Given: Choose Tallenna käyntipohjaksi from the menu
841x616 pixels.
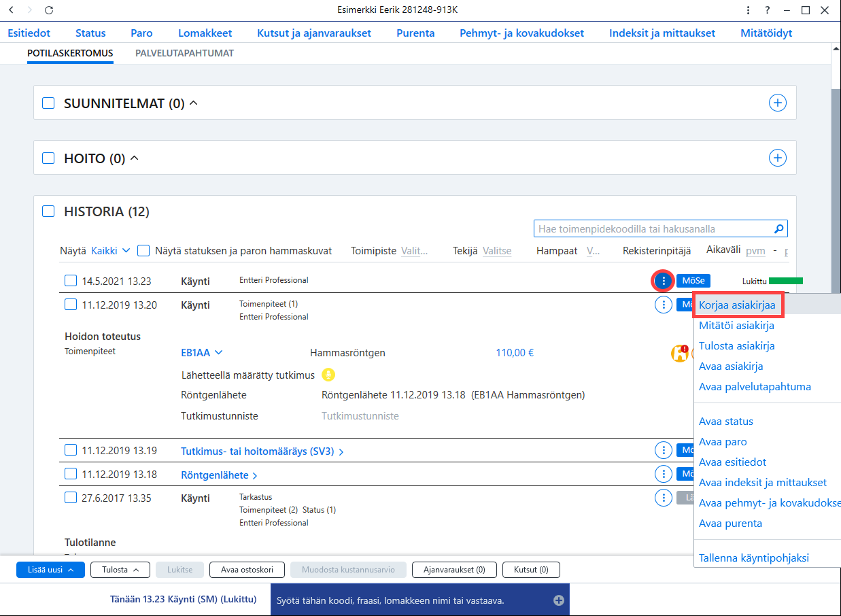Looking at the screenshot, I should pyautogui.click(x=754, y=558).
